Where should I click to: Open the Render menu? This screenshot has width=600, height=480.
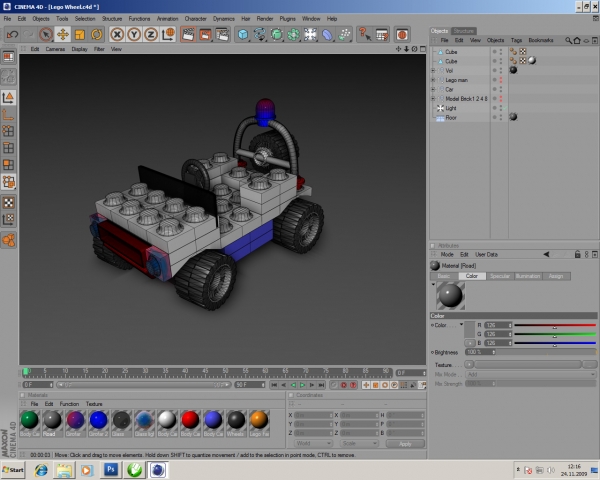tap(265, 18)
